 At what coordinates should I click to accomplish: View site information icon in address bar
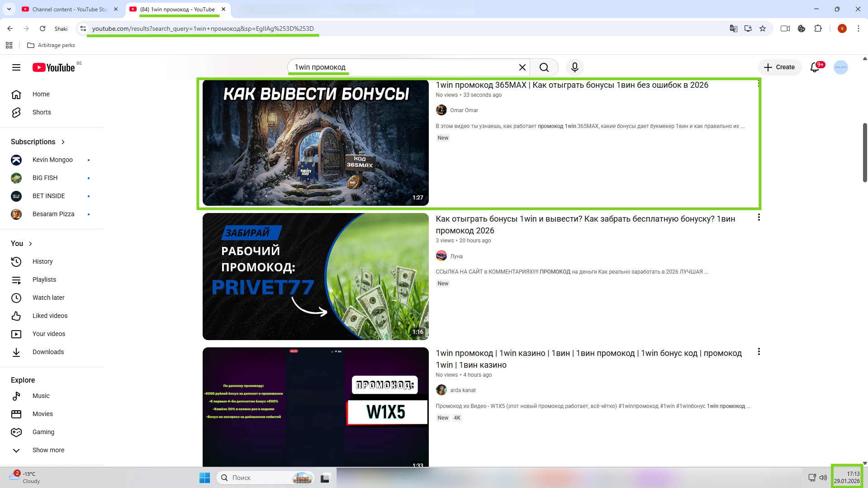[x=83, y=28]
